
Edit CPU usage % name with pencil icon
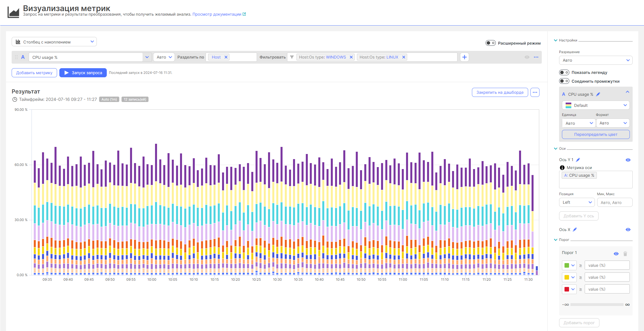pyautogui.click(x=598, y=94)
